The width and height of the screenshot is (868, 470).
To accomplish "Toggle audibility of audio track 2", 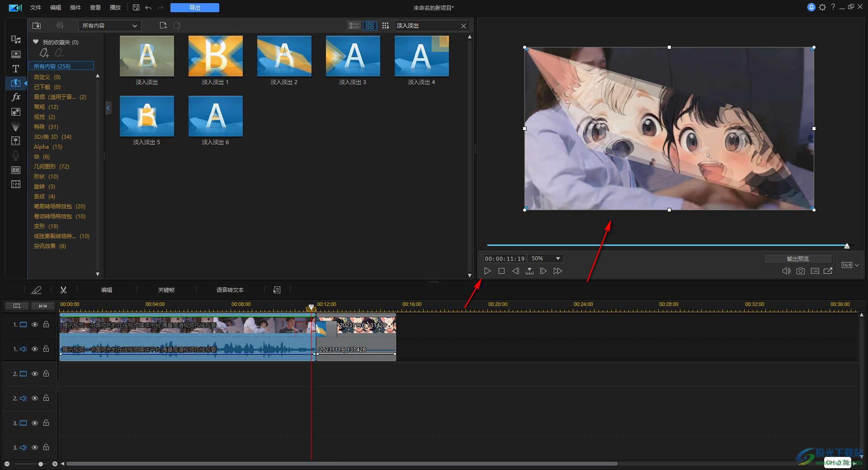I will click(35, 398).
